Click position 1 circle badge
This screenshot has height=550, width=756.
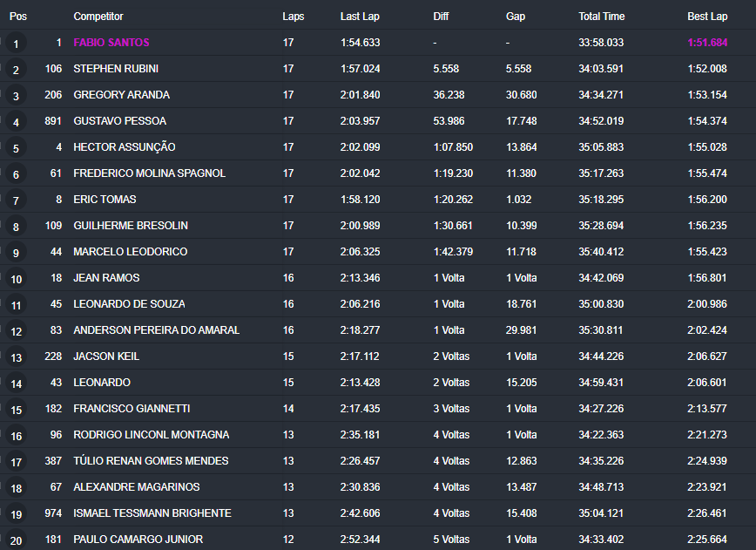point(16,44)
